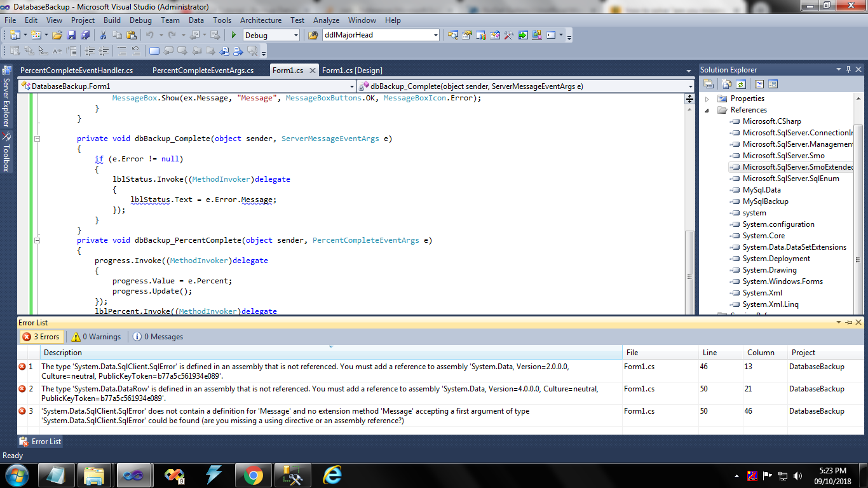
Task: Open the Architecture menu
Action: click(261, 20)
